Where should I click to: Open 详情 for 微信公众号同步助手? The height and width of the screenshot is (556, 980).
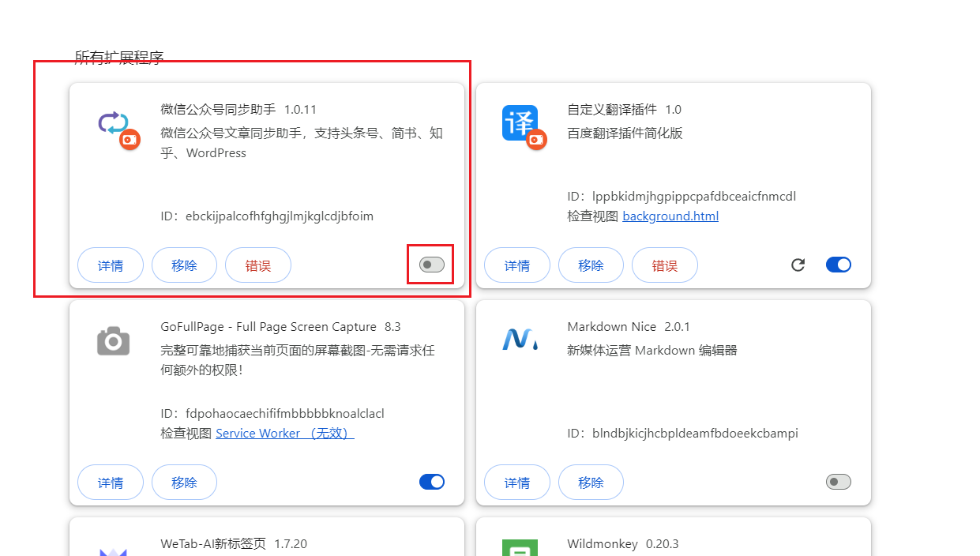[111, 265]
